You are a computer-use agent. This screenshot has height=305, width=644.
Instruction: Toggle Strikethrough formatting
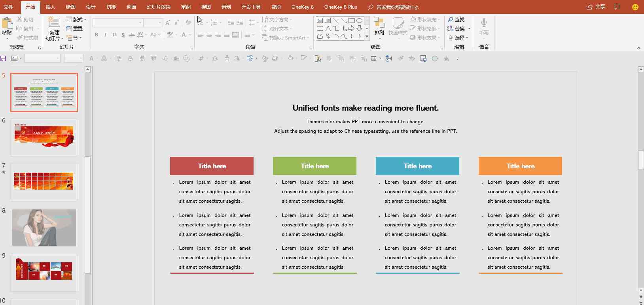point(132,35)
